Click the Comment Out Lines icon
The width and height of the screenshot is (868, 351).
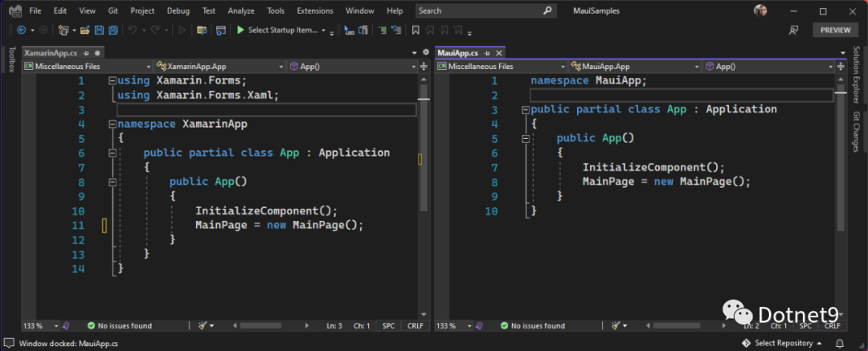coord(383,30)
